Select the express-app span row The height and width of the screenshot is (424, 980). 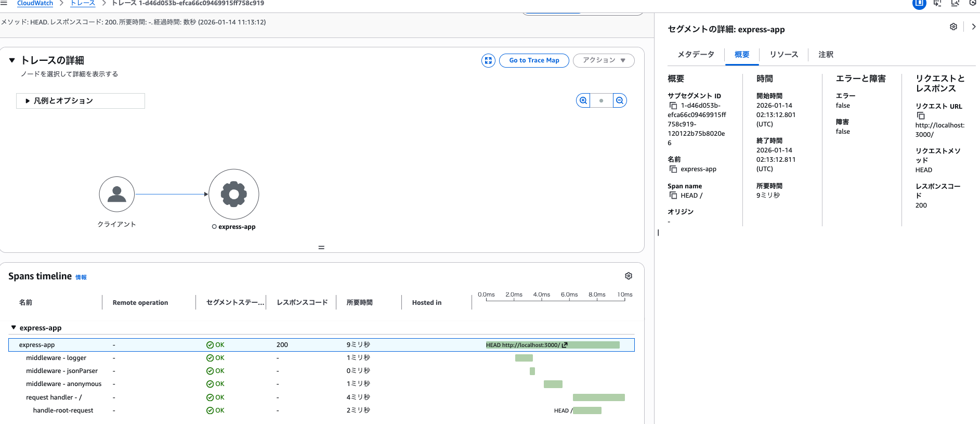click(321, 345)
